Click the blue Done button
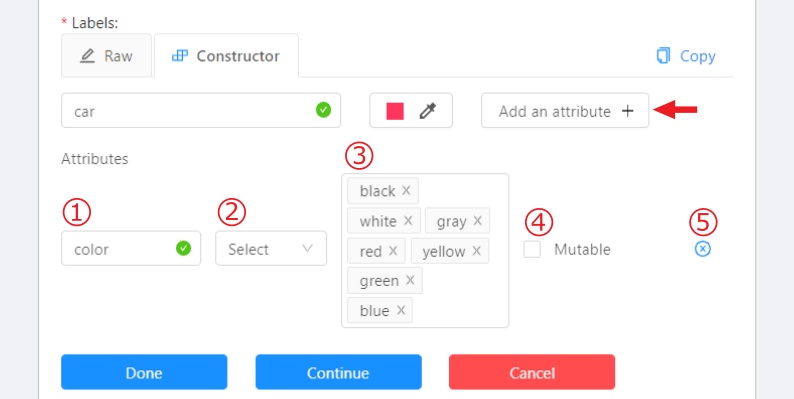 144,372
